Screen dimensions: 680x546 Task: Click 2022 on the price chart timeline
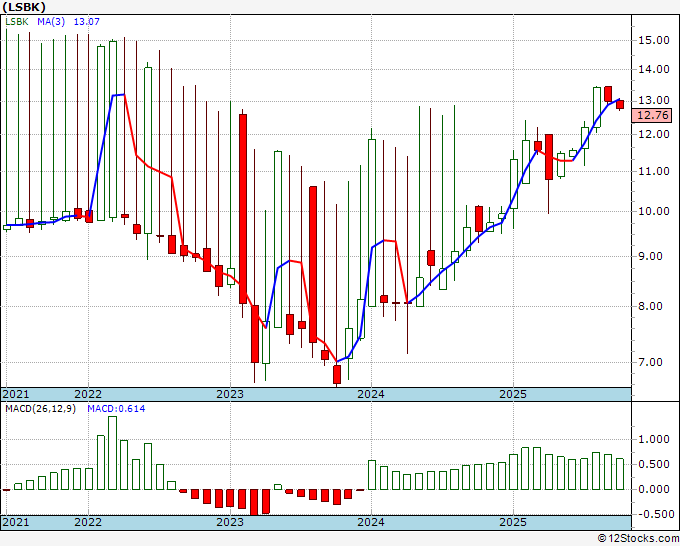[x=88, y=394]
